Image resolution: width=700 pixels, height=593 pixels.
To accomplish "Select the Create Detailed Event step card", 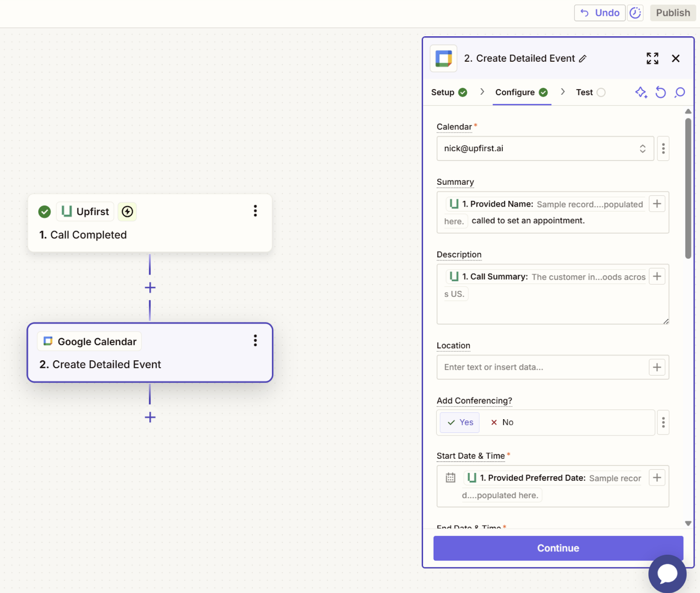I will coord(150,353).
